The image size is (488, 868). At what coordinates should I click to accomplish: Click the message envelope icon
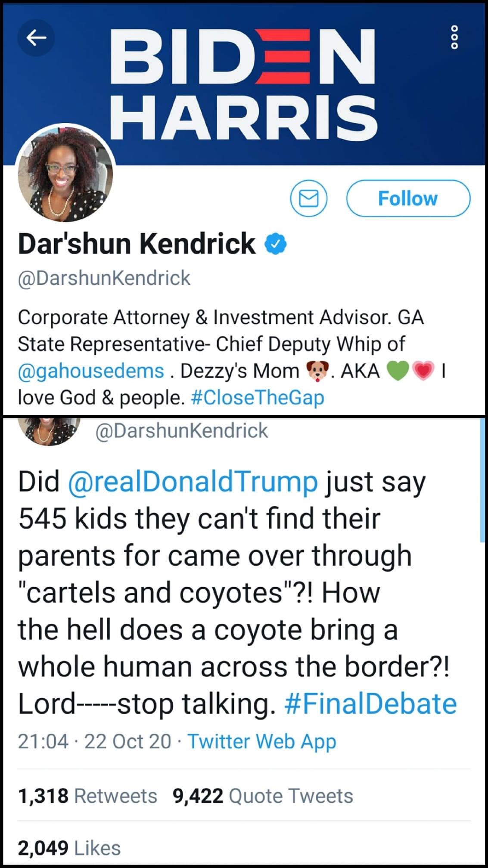309,199
